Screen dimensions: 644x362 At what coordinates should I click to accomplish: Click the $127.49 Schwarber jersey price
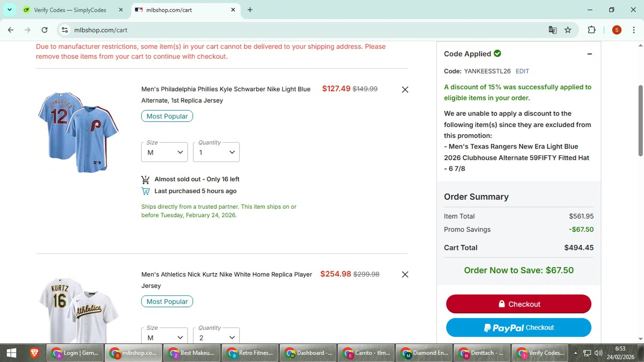click(336, 88)
